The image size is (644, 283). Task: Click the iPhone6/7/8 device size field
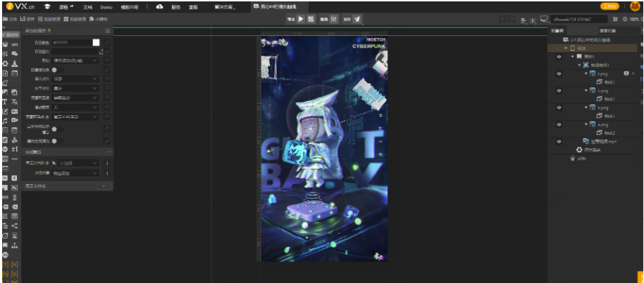tap(579, 19)
